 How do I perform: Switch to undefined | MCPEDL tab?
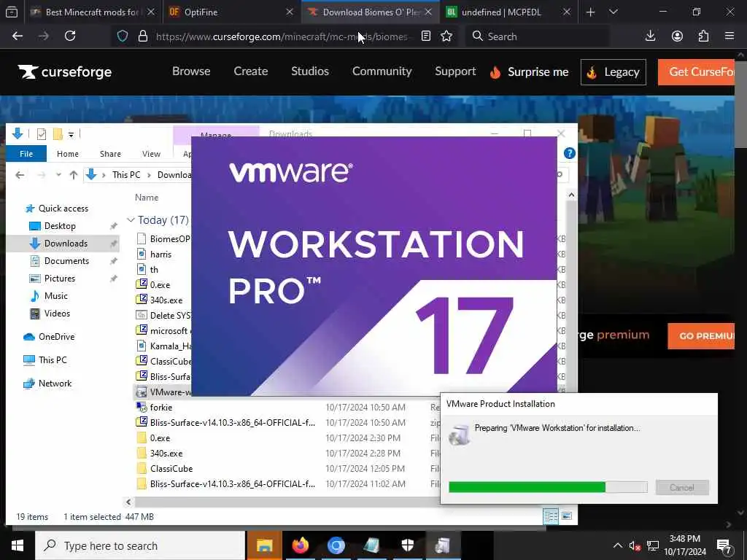[x=508, y=12]
